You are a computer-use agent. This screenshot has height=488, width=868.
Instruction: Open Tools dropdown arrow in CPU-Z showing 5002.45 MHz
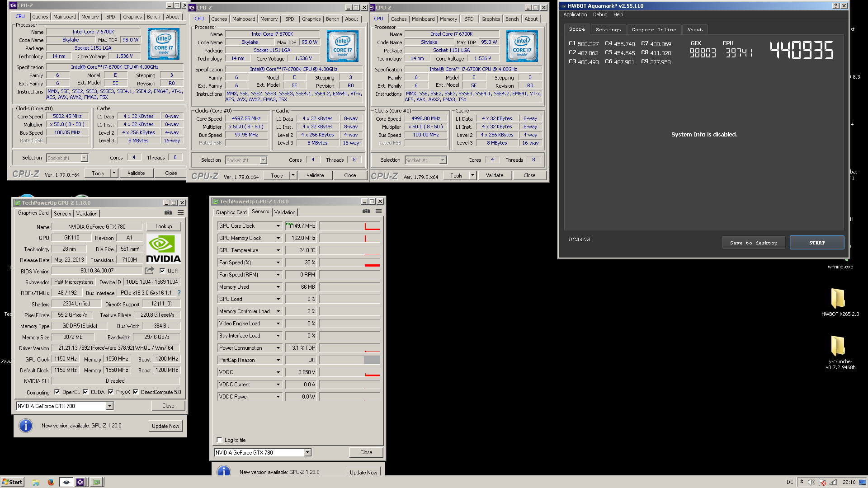(114, 173)
